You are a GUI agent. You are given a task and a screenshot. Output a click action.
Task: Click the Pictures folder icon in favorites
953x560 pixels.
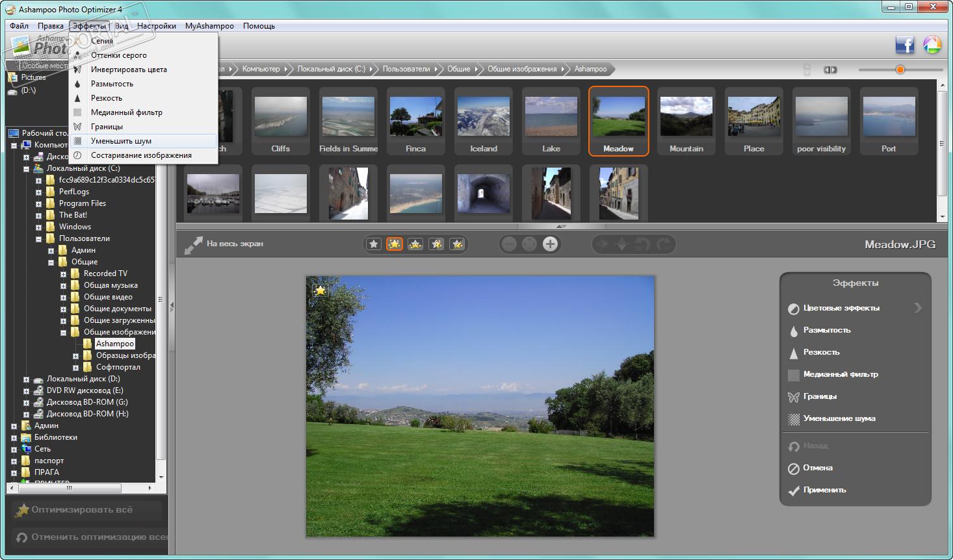[x=13, y=77]
